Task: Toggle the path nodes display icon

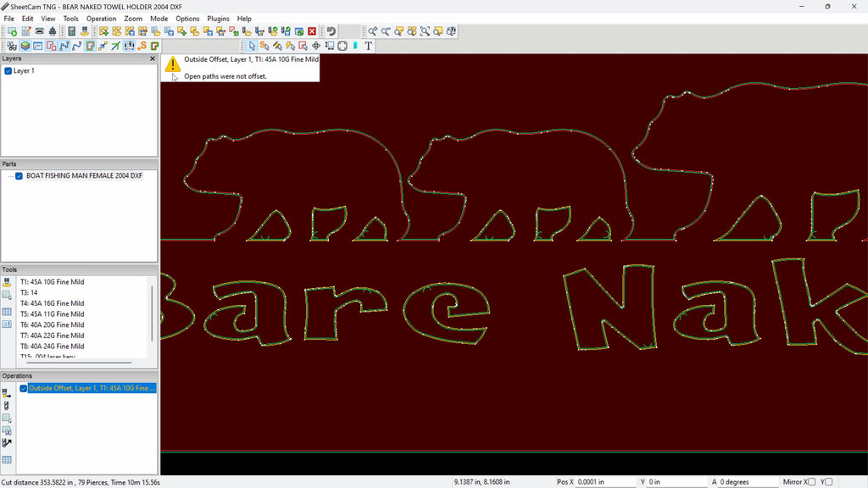Action: tap(64, 46)
